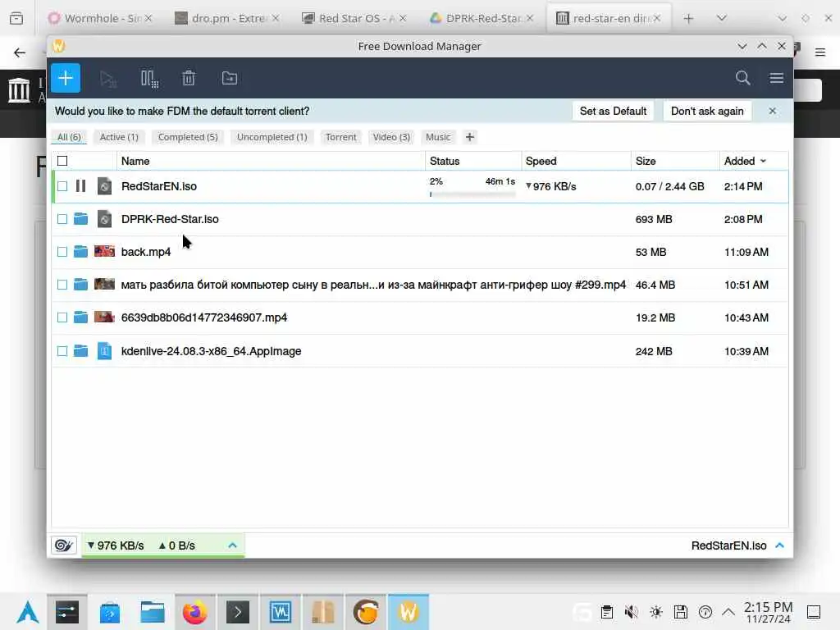Image resolution: width=840 pixels, height=630 pixels.
Task: Sort downloads by Speed column
Action: (x=577, y=161)
